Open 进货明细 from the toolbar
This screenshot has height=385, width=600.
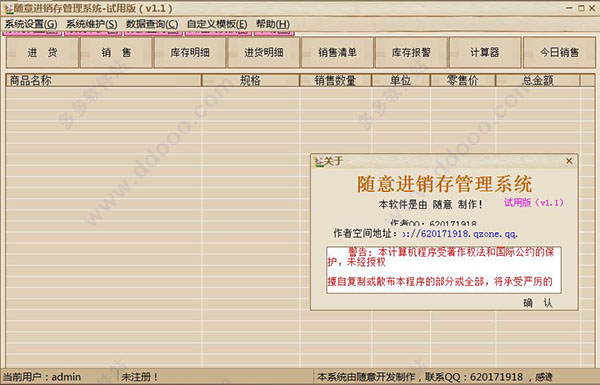tap(264, 52)
